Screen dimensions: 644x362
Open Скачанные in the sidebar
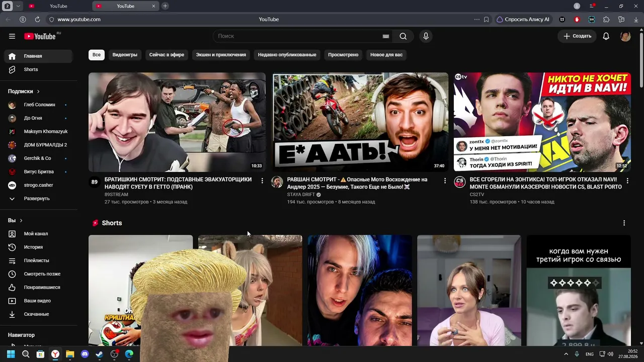[38, 314]
